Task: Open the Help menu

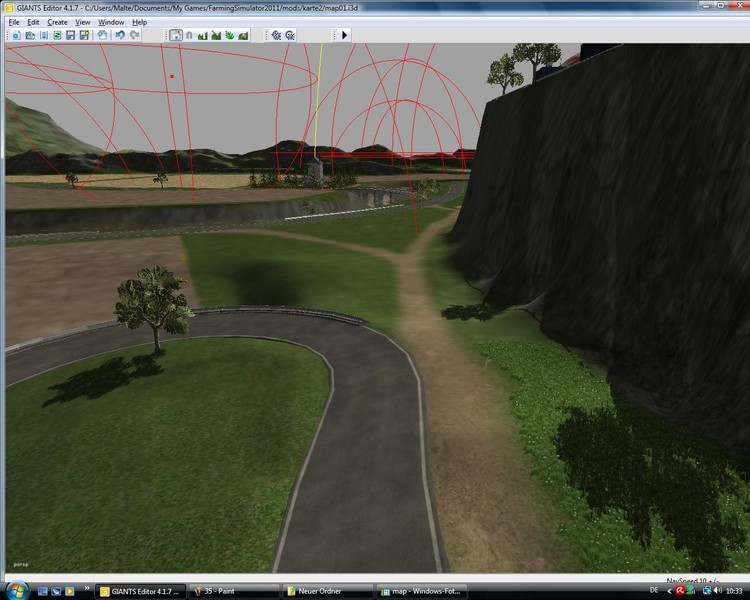Action: point(139,22)
